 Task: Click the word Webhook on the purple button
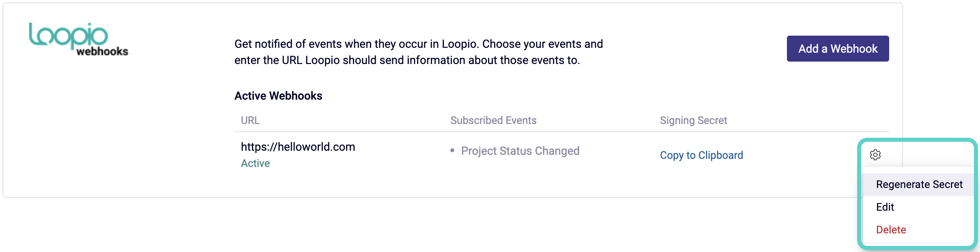(x=854, y=49)
